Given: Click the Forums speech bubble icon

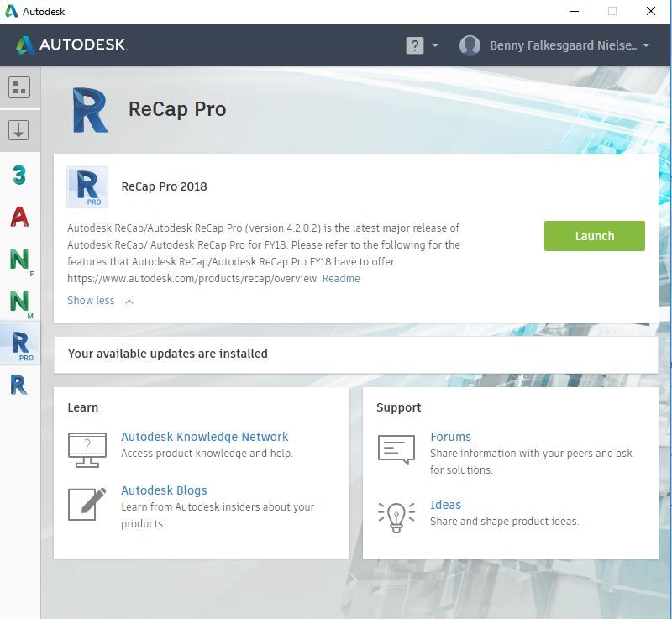Looking at the screenshot, I should [x=396, y=450].
